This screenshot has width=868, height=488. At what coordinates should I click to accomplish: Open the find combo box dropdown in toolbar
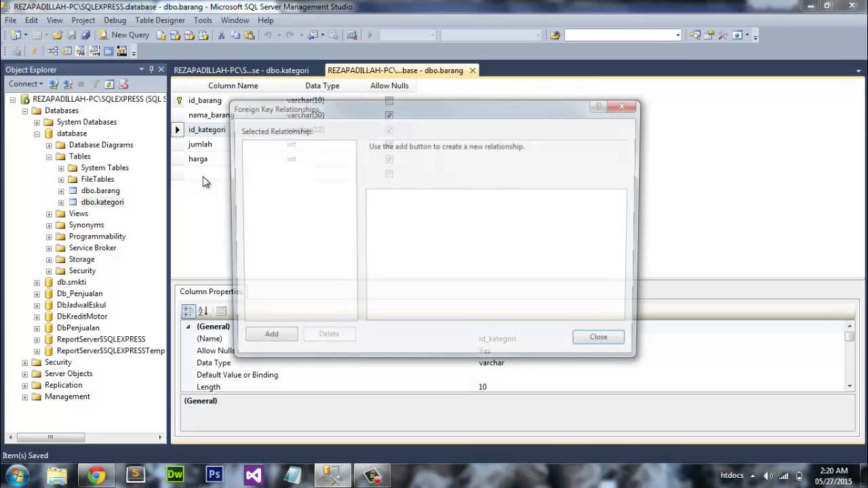677,35
